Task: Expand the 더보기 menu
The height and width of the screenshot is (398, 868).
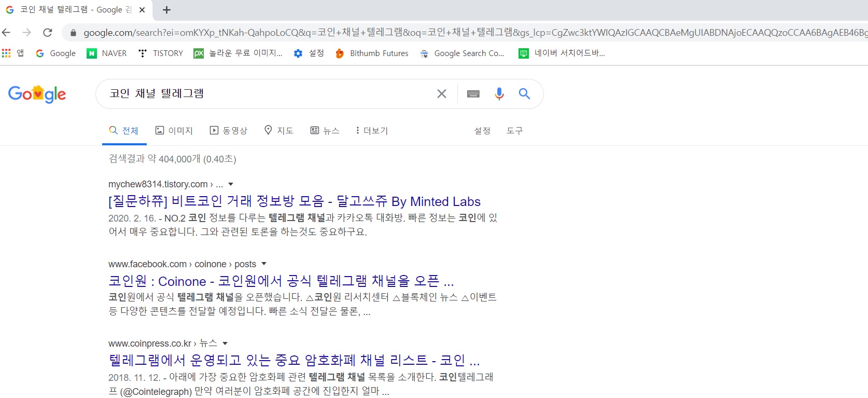Action: coord(372,131)
